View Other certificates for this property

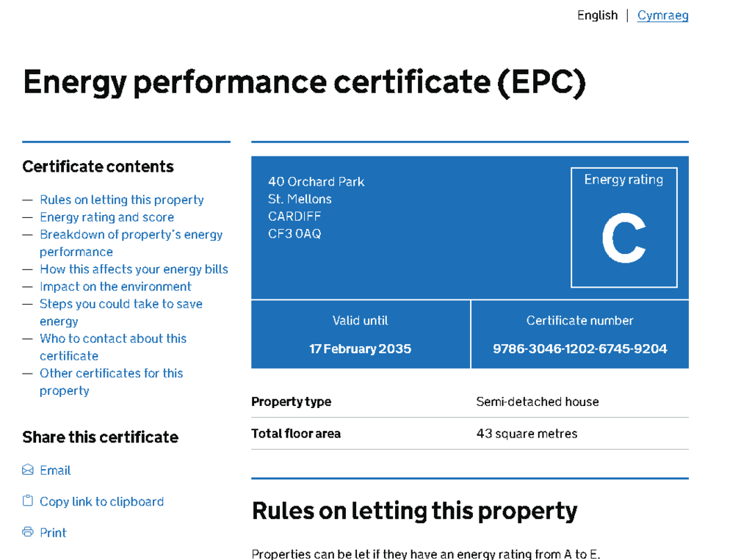[112, 382]
